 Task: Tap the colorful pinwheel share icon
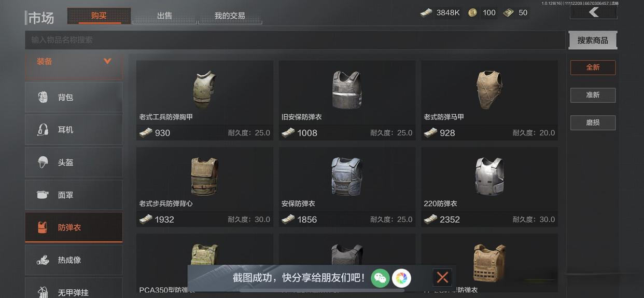pyautogui.click(x=401, y=278)
